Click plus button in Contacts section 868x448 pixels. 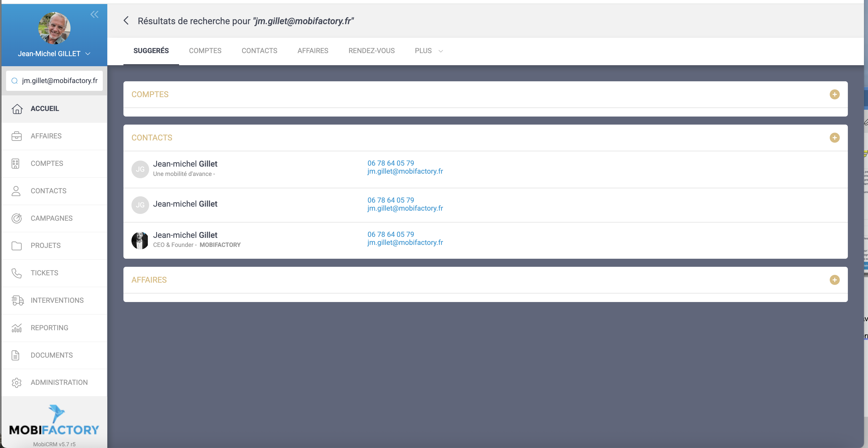point(834,138)
